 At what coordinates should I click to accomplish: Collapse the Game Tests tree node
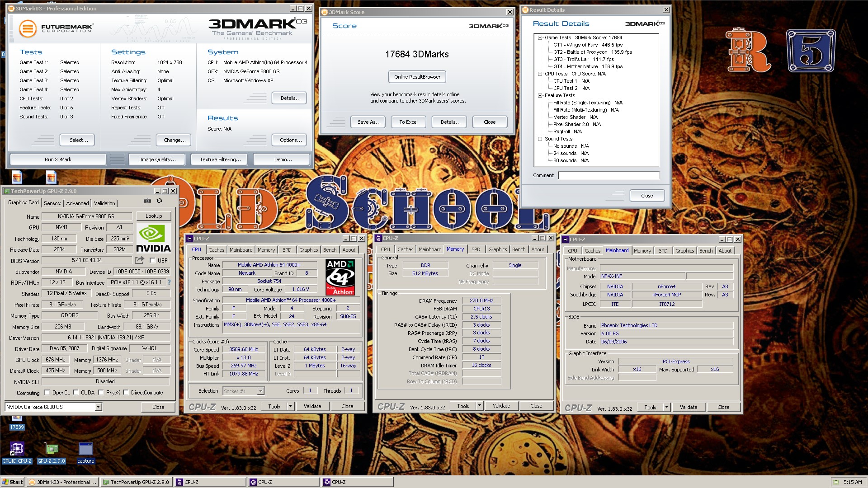pyautogui.click(x=540, y=38)
